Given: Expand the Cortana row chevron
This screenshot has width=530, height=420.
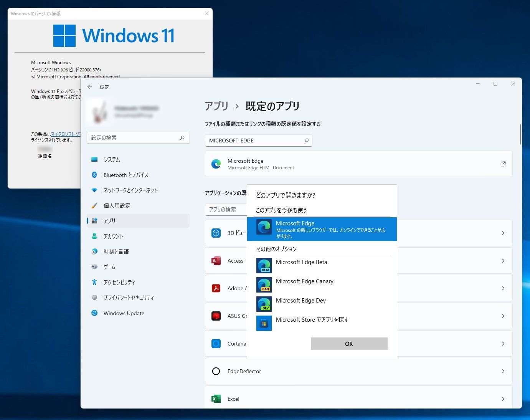Looking at the screenshot, I should (503, 344).
